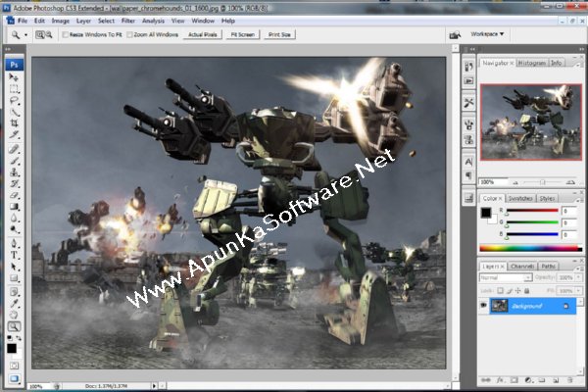588x392 pixels.
Task: Open the Character collapsed panel icon
Action: click(x=468, y=162)
